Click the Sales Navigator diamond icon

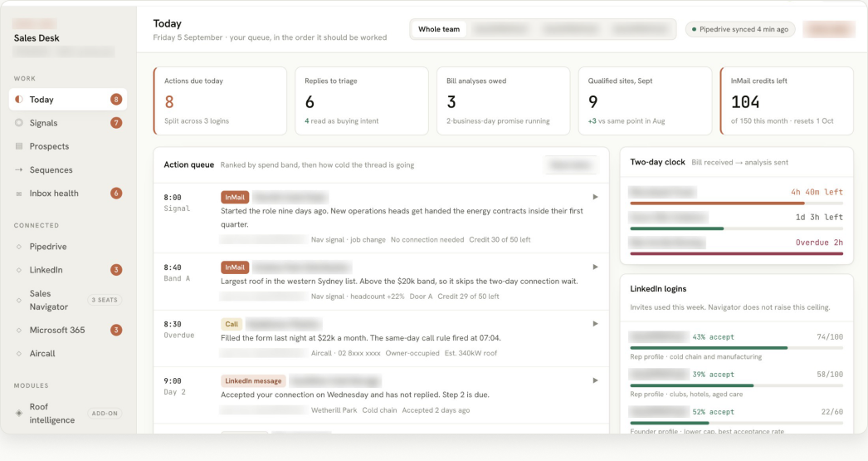click(19, 300)
